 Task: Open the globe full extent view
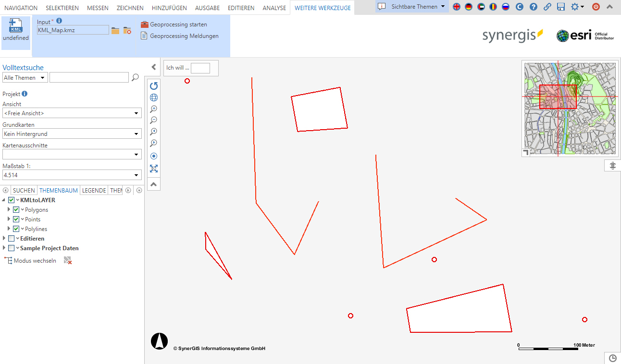(x=153, y=97)
